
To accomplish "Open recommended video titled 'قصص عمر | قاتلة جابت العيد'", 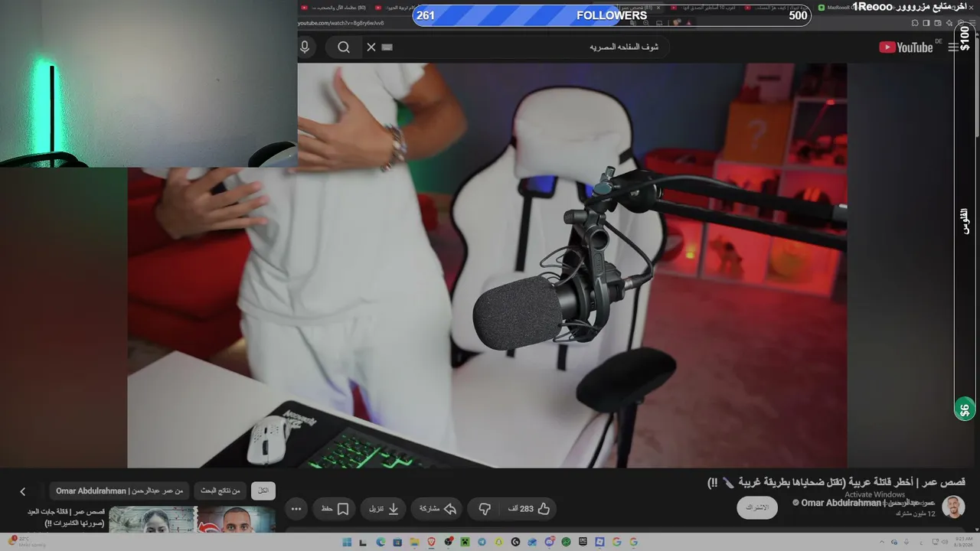I will click(65, 517).
